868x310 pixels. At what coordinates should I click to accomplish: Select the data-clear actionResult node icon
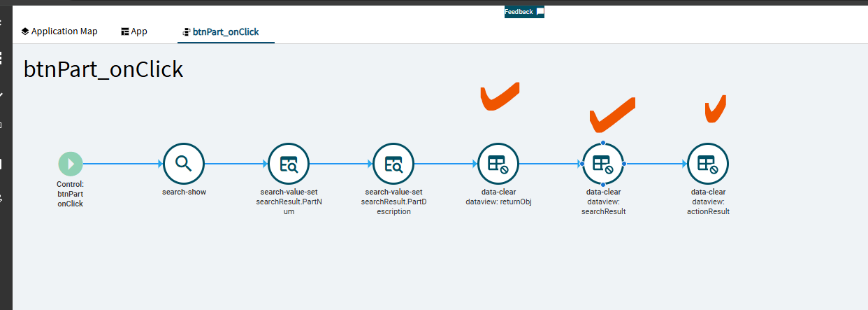(x=708, y=164)
